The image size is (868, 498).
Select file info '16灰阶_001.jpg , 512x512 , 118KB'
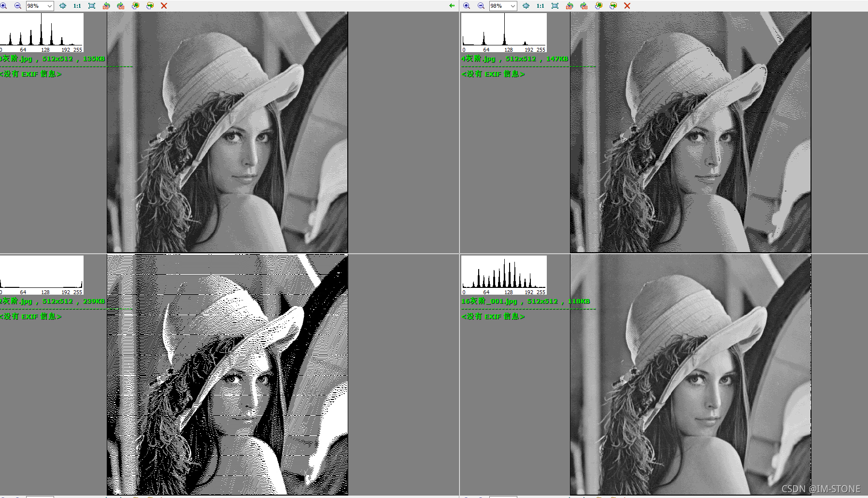tap(526, 301)
